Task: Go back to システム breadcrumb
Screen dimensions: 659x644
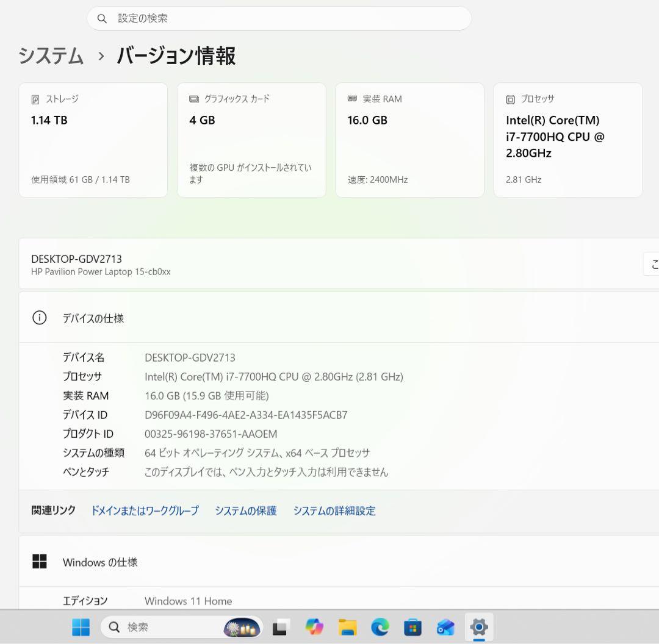Action: point(51,56)
